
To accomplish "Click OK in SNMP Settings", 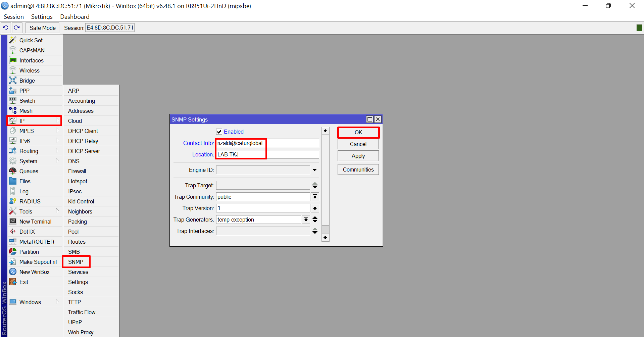I will click(x=358, y=132).
